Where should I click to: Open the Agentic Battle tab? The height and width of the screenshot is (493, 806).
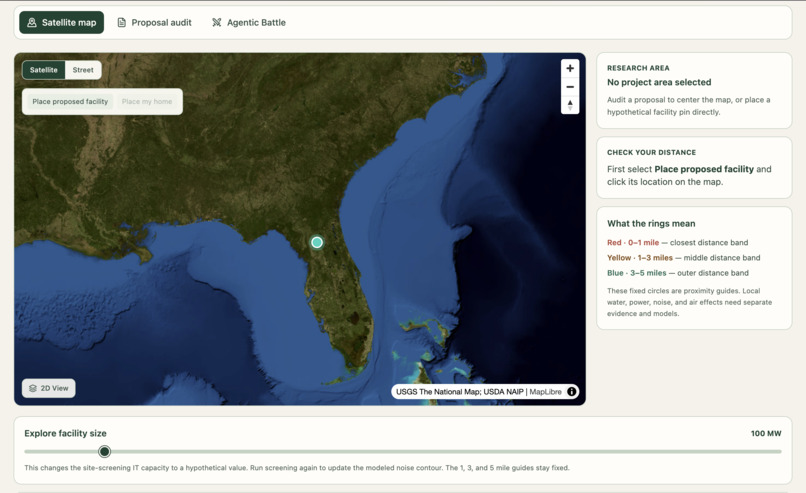click(x=249, y=23)
